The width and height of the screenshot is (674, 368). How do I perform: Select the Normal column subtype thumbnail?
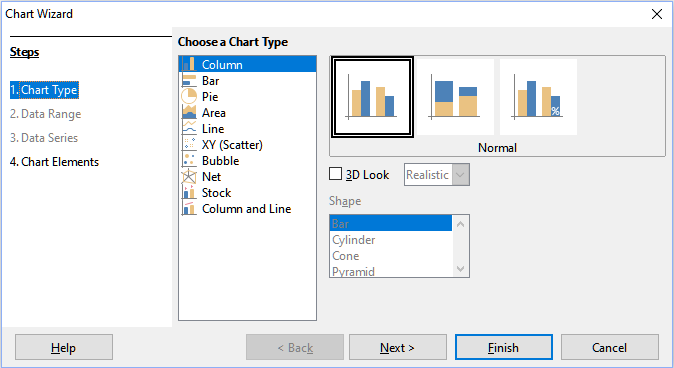372,97
